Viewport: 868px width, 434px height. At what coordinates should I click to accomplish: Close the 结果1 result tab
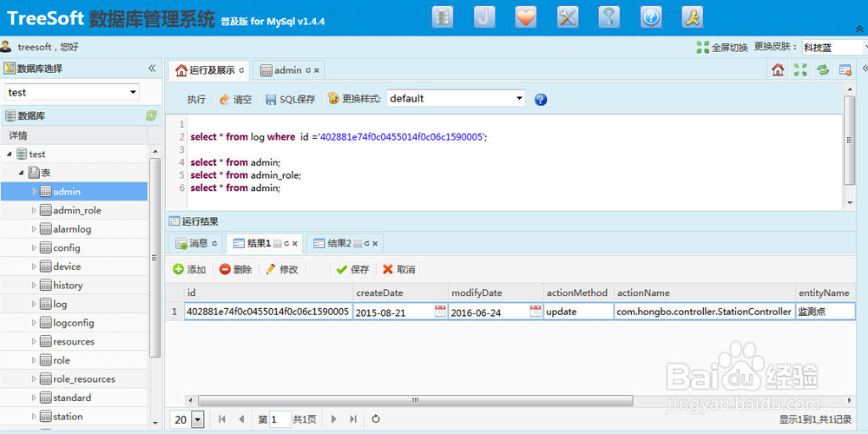point(295,243)
